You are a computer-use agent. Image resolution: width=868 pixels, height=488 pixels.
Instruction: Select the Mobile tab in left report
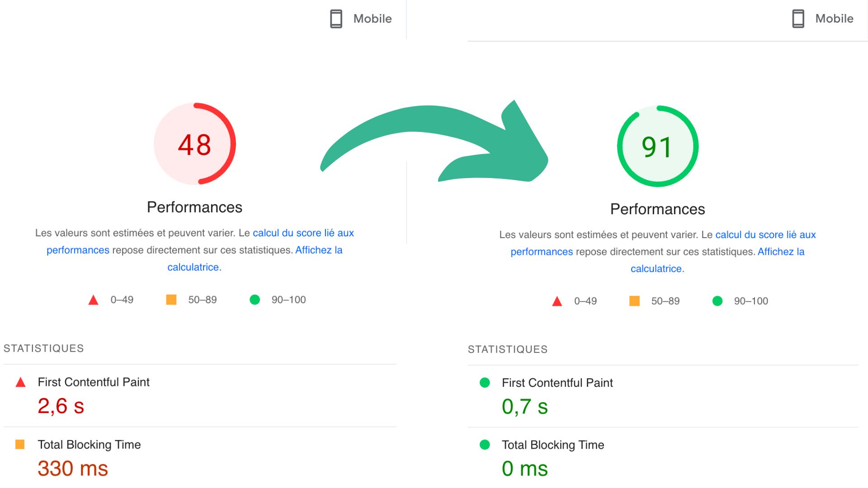(x=361, y=19)
